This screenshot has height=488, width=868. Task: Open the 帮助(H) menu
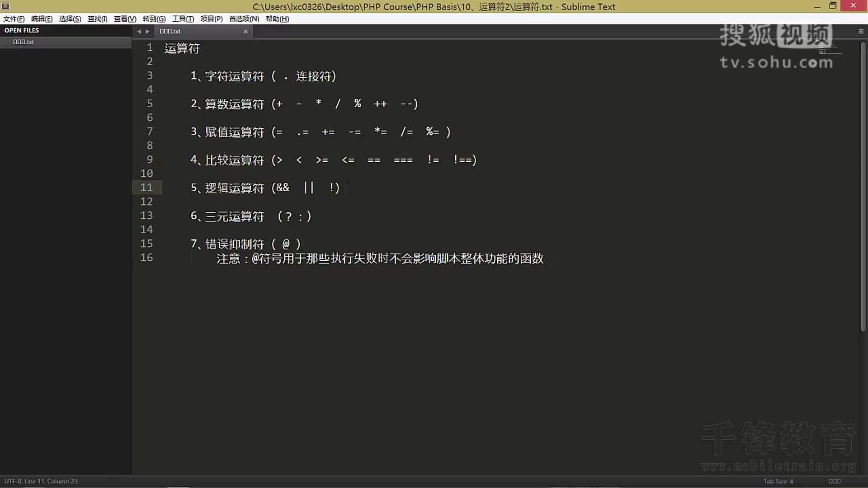pyautogui.click(x=277, y=19)
